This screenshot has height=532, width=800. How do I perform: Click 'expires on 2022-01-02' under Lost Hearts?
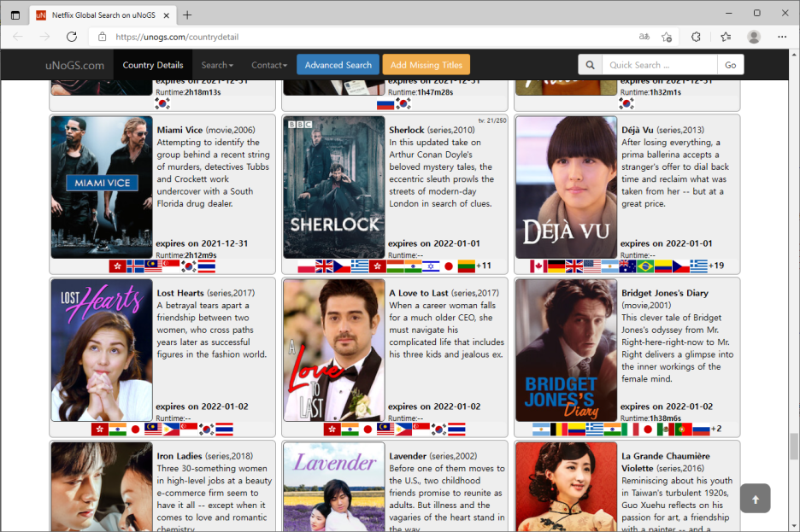(202, 406)
